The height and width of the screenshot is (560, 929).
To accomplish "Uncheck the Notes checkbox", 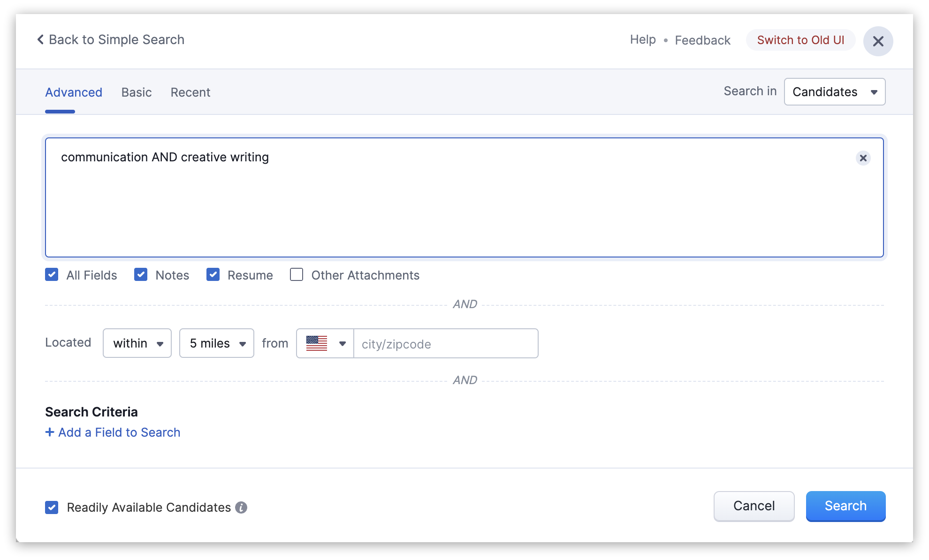I will pos(141,275).
